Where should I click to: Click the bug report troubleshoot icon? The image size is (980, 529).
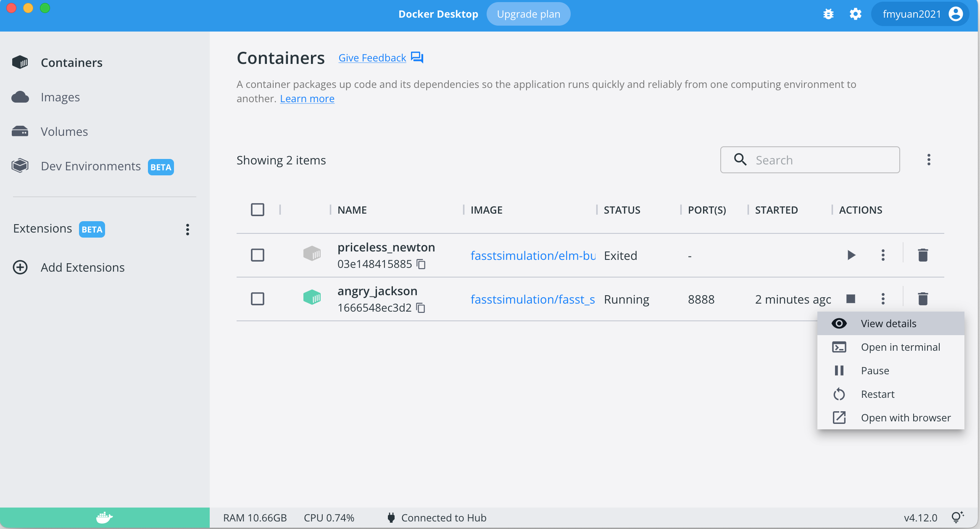tap(828, 14)
